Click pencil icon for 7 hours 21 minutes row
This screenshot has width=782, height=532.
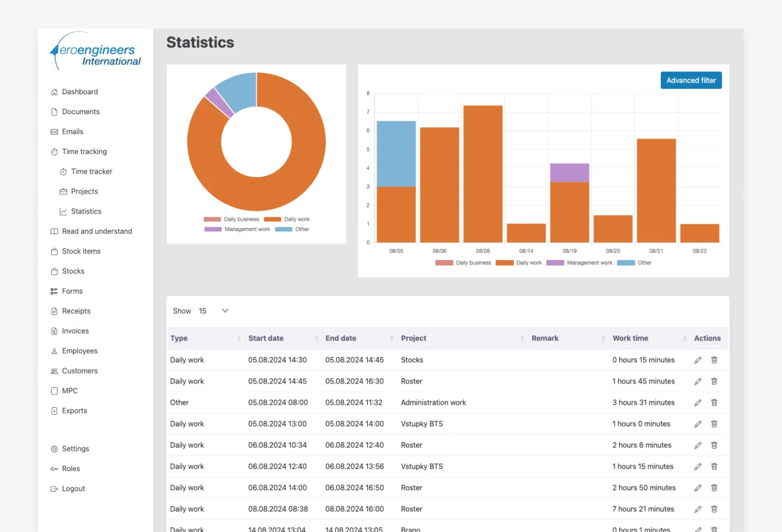(698, 509)
